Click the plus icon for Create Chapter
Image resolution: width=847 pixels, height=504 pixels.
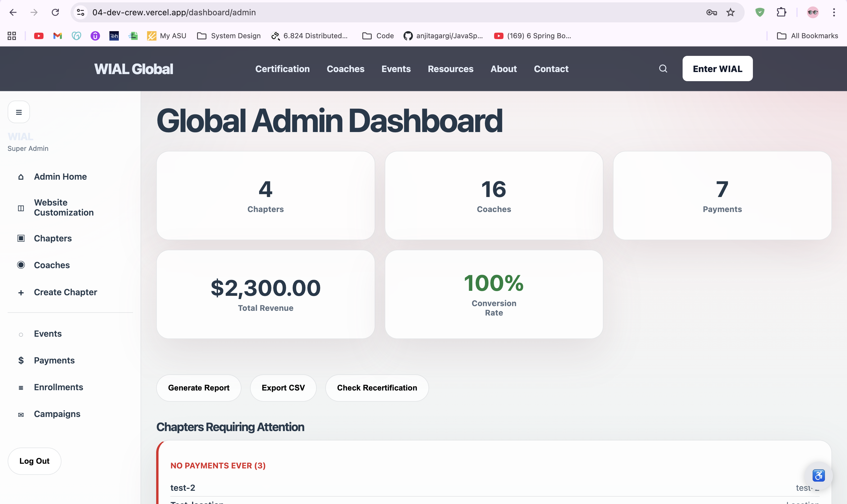pos(21,293)
